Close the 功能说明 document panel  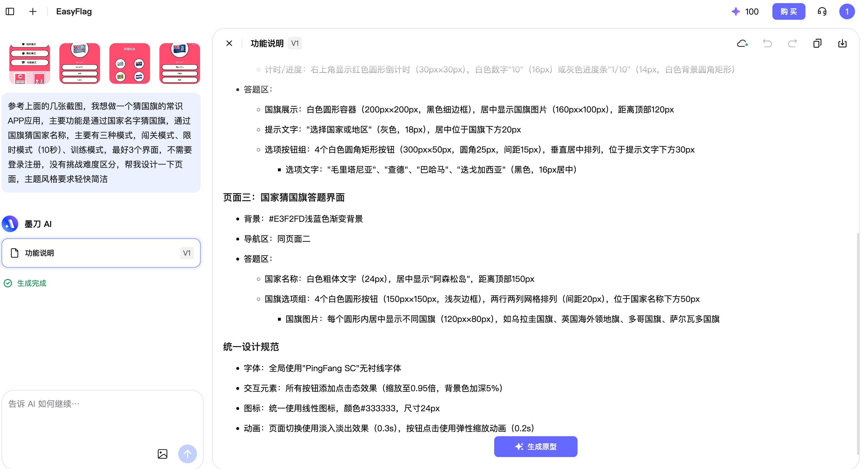pos(229,43)
